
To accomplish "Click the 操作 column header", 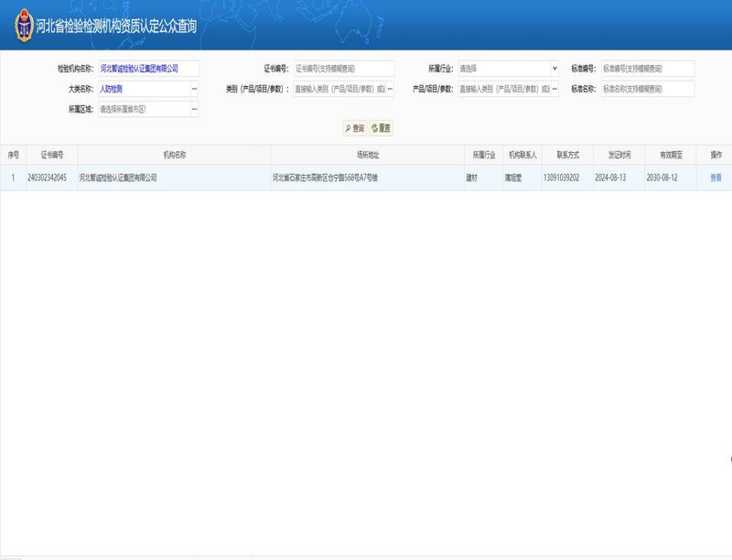I will click(716, 155).
